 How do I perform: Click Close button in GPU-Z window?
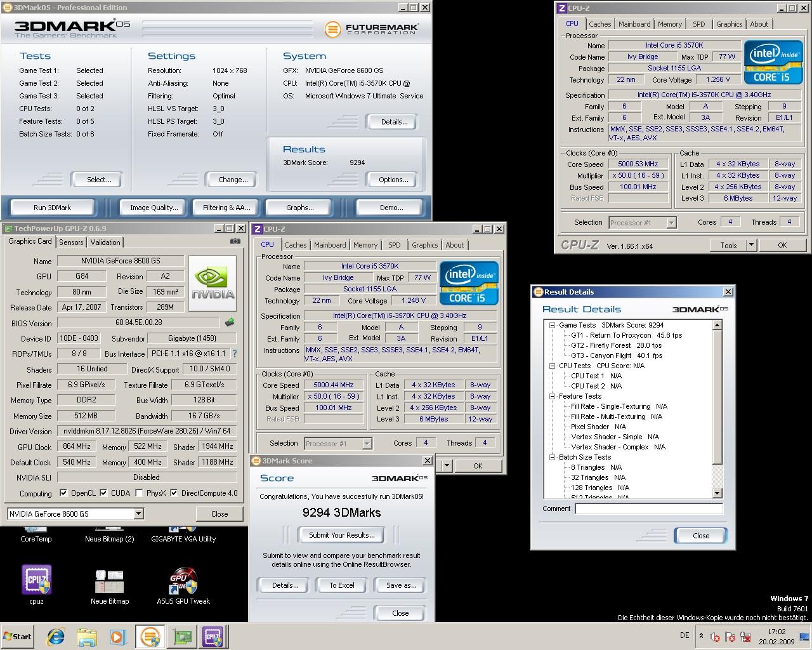click(x=219, y=514)
